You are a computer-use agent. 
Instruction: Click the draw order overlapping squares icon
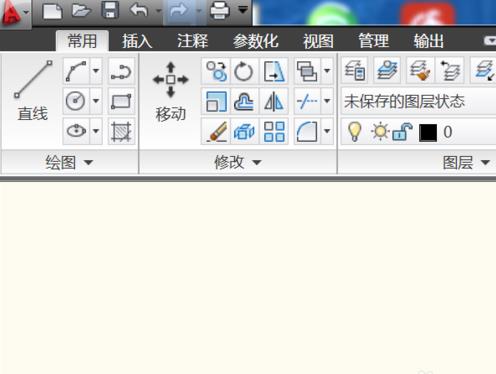(x=307, y=71)
